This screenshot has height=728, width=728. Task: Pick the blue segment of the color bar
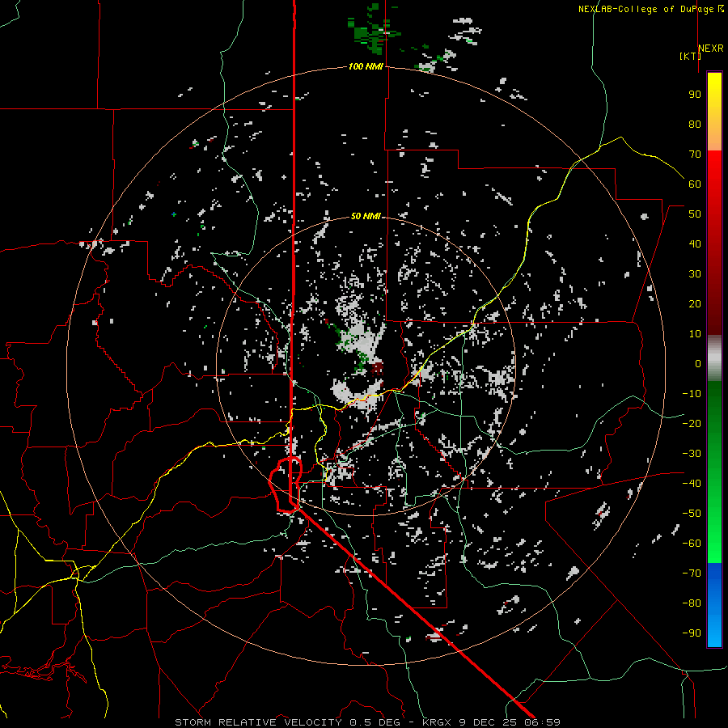[x=714, y=605]
